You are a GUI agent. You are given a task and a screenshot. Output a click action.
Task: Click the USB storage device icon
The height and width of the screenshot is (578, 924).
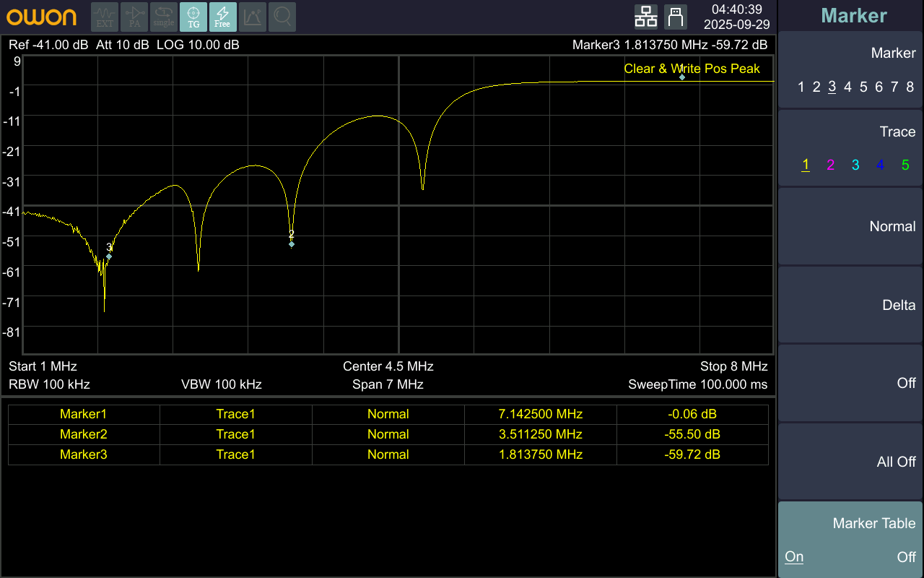pyautogui.click(x=676, y=16)
